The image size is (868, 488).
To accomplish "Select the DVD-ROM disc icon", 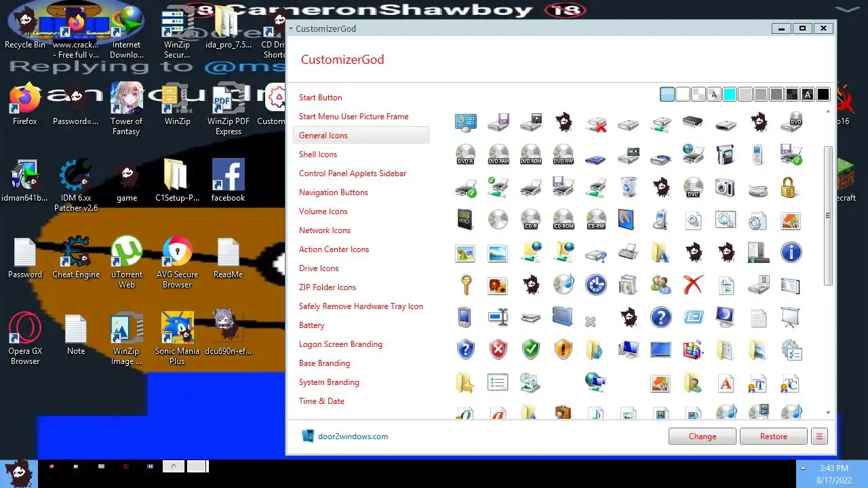I will click(531, 155).
